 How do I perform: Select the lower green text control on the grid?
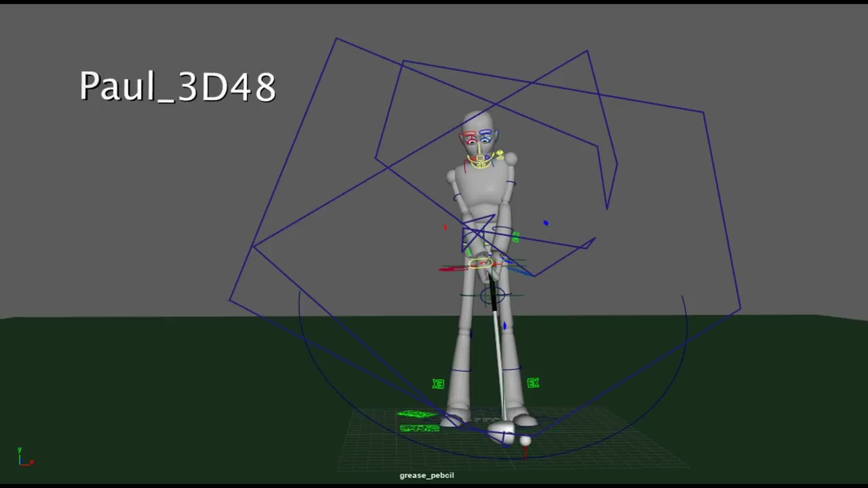[420, 428]
